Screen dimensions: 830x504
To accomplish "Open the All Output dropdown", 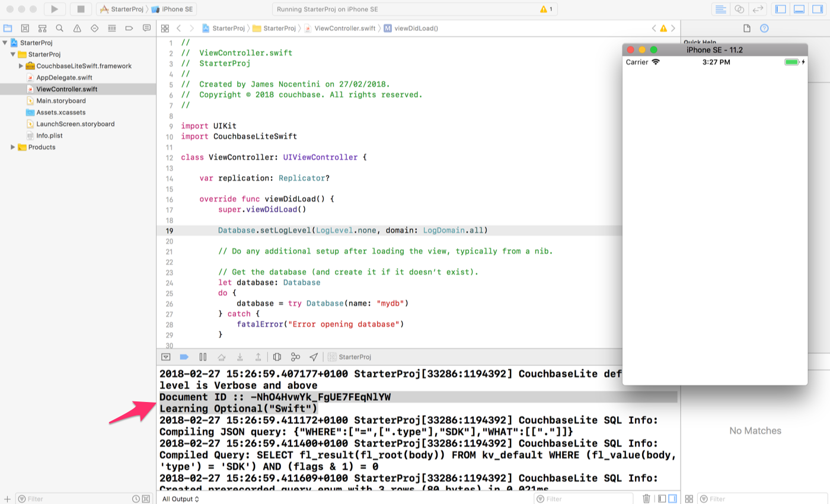I will [x=180, y=499].
